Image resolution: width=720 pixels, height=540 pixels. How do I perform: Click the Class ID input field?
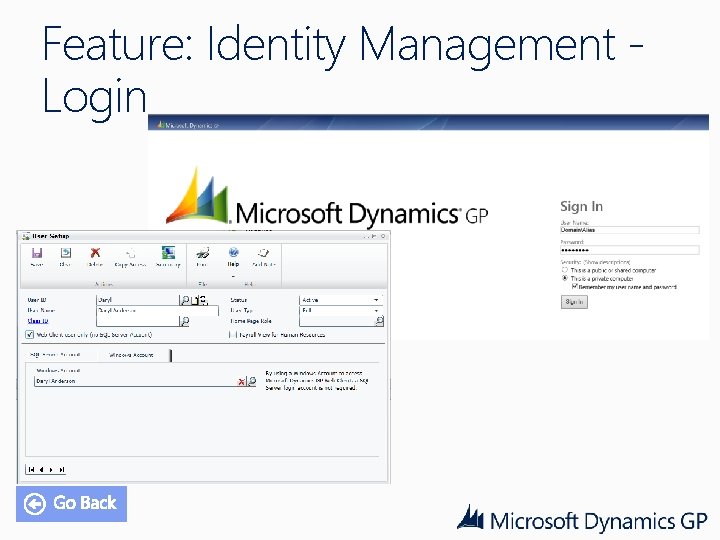coord(138,321)
